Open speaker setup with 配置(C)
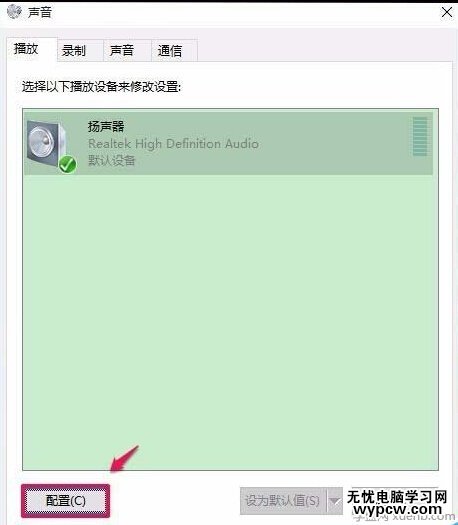The width and height of the screenshot is (458, 525). tap(66, 501)
